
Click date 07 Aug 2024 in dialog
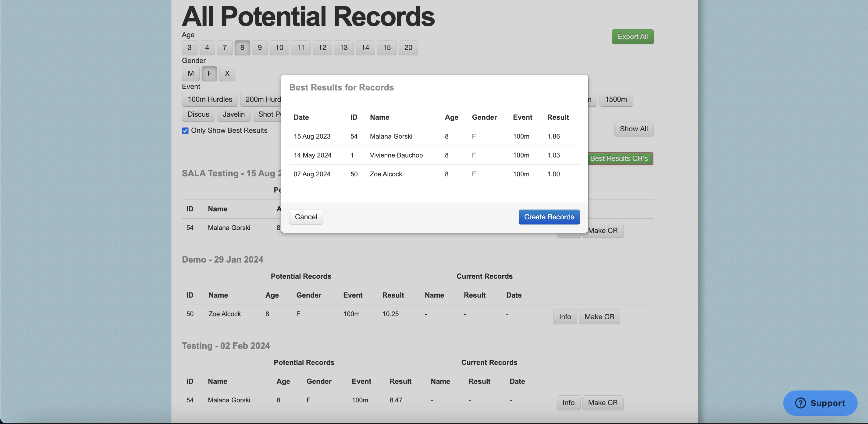(x=312, y=174)
